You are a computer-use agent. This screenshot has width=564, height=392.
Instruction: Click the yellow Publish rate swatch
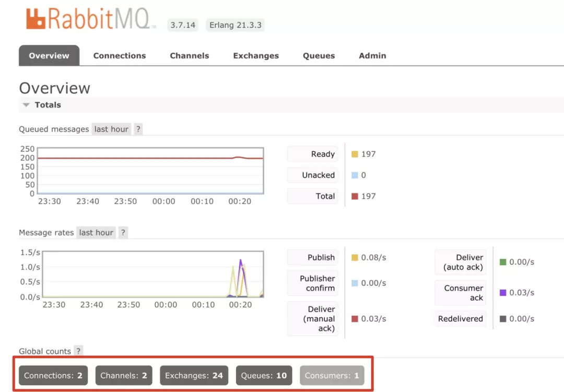[x=355, y=257]
